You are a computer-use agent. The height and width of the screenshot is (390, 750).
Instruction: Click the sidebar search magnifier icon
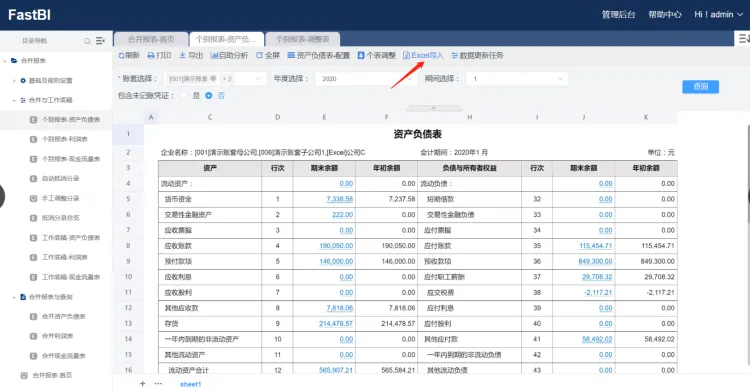click(x=87, y=41)
